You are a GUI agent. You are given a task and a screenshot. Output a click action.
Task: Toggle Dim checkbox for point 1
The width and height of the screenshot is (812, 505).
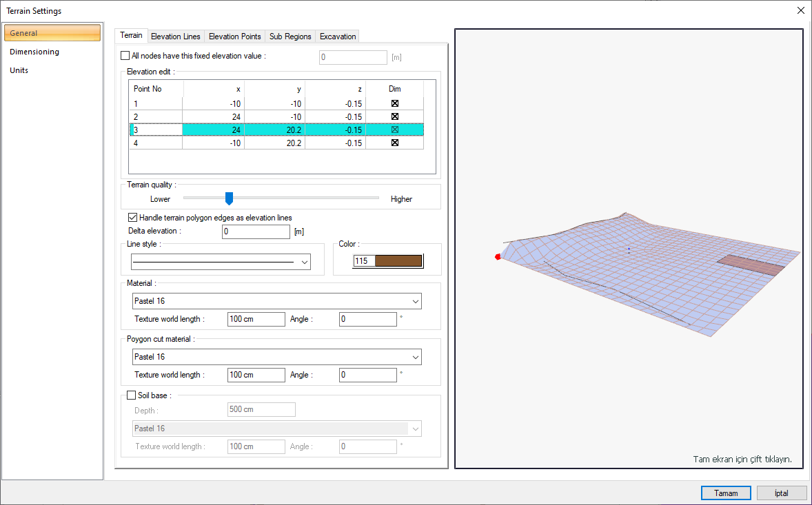pyautogui.click(x=395, y=103)
